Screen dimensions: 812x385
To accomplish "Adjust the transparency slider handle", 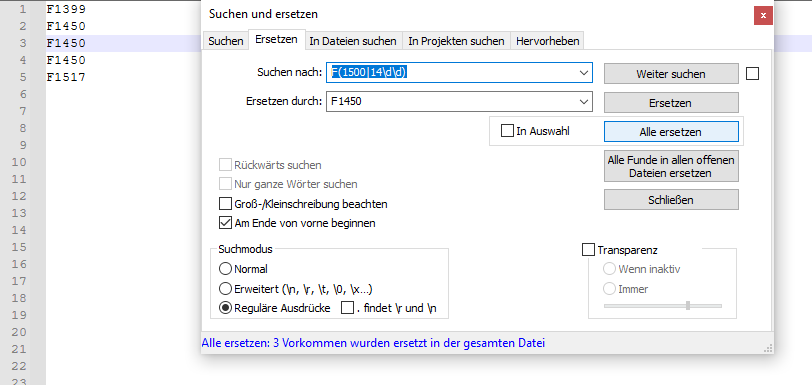I will tap(688, 305).
